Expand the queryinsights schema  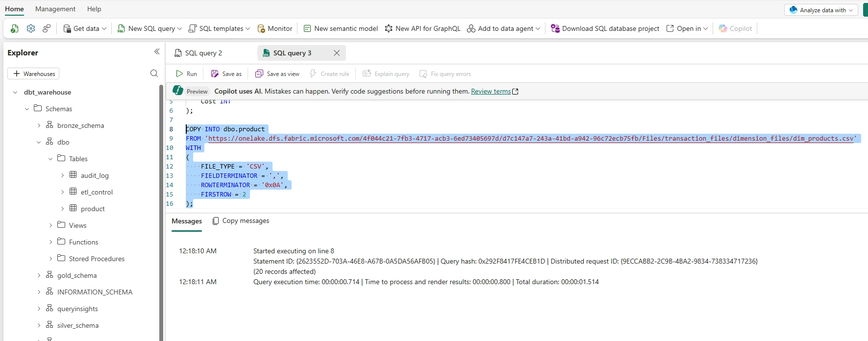(39, 309)
